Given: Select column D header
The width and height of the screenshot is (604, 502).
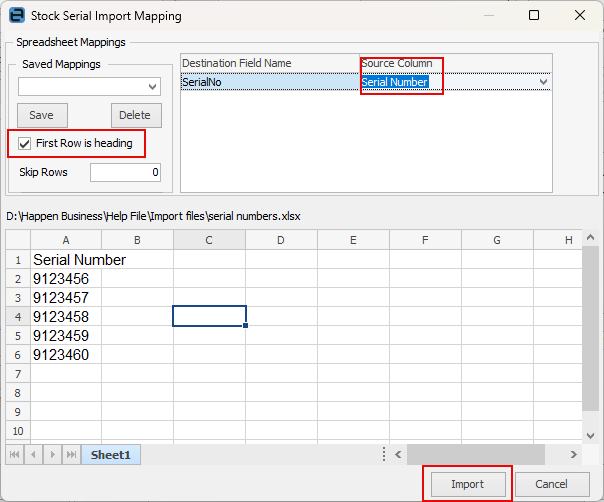Looking at the screenshot, I should click(281, 240).
